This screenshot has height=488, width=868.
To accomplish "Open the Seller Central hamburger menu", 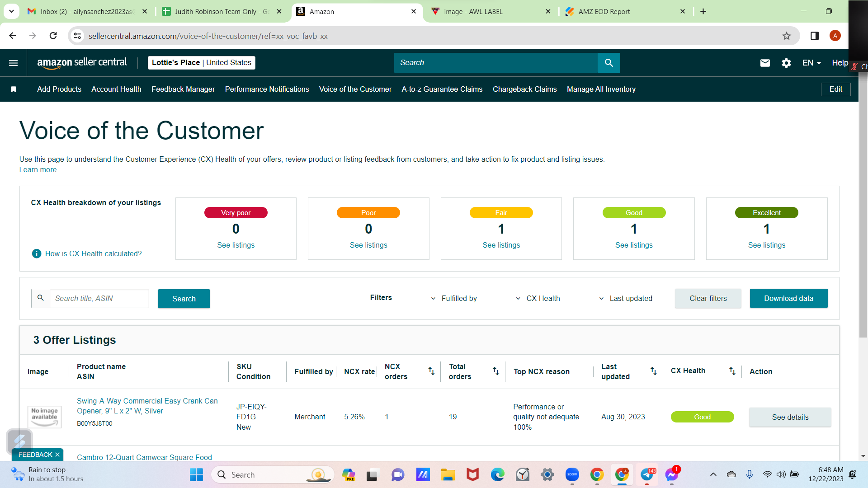I will [14, 63].
